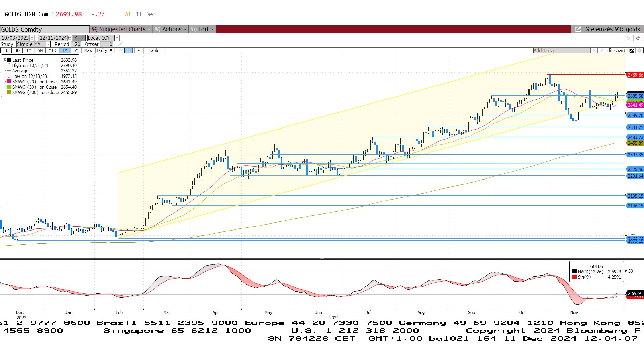Screen dimensions: 644x357
Task: Select the Max time range
Action: point(88,50)
